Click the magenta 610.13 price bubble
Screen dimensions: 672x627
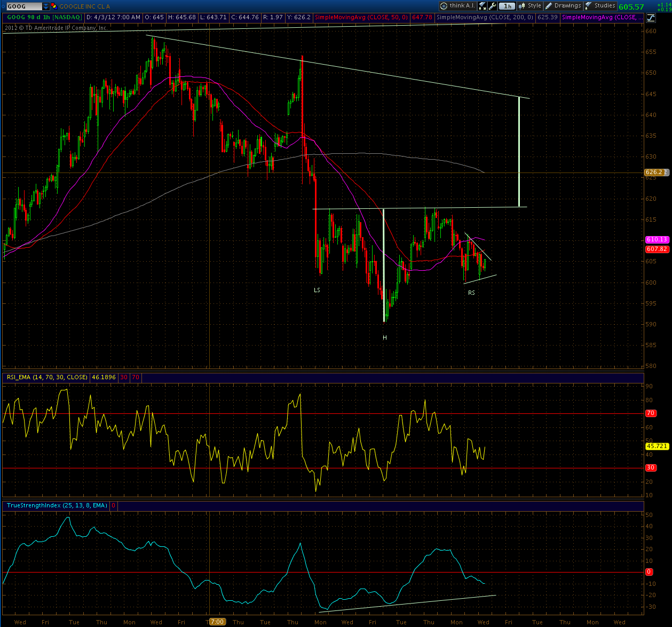pos(657,240)
